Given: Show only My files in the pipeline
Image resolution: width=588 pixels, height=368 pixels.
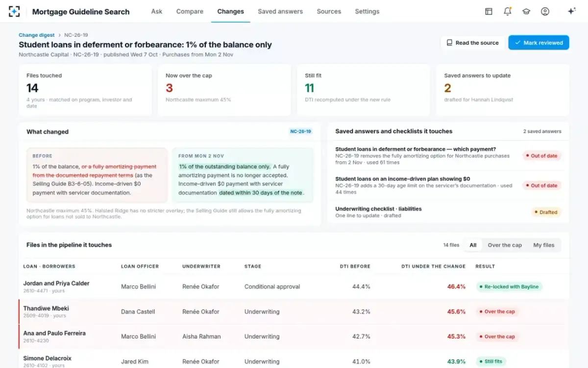Looking at the screenshot, I should click(544, 245).
